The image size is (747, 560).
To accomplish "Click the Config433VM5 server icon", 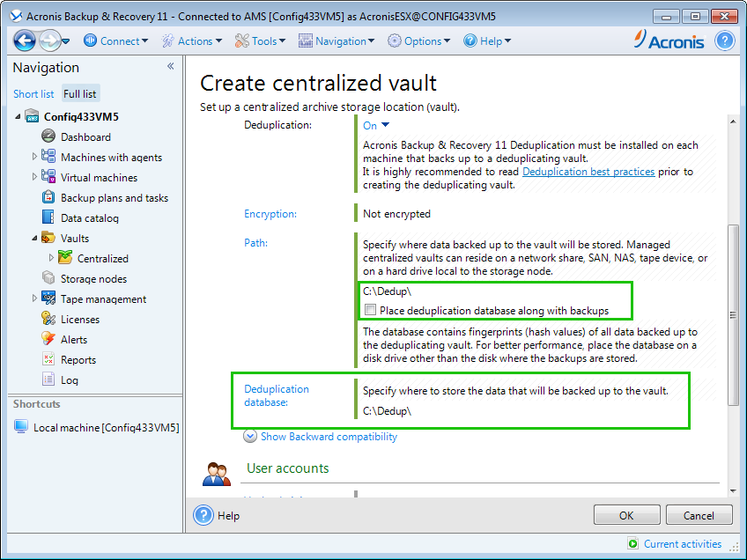I will point(32,116).
